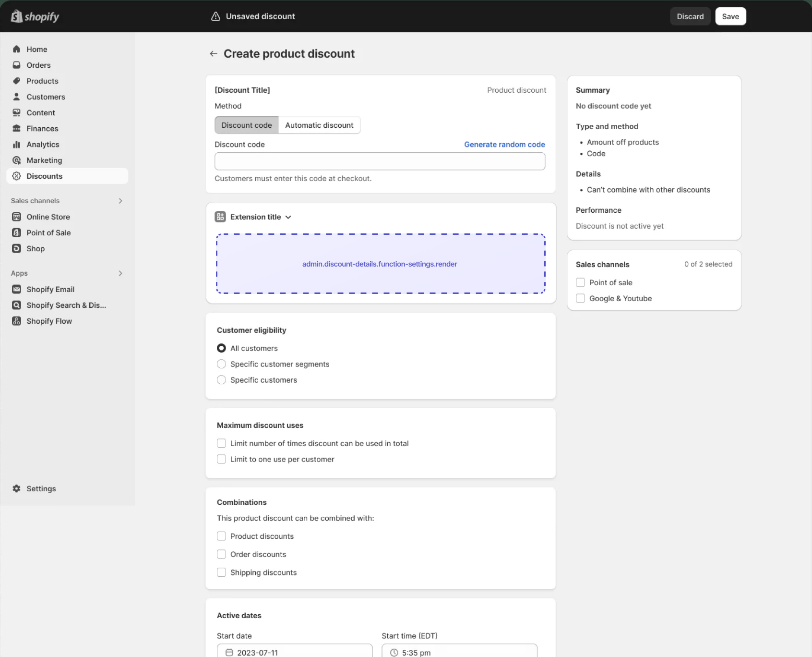Click the Products tag icon
Image resolution: width=812 pixels, height=657 pixels.
[x=16, y=81]
